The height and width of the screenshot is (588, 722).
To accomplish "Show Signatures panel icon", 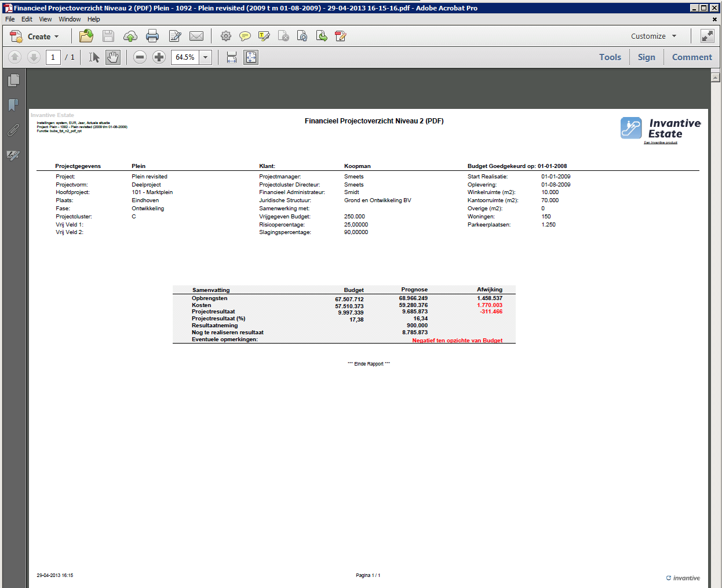I will (x=13, y=155).
